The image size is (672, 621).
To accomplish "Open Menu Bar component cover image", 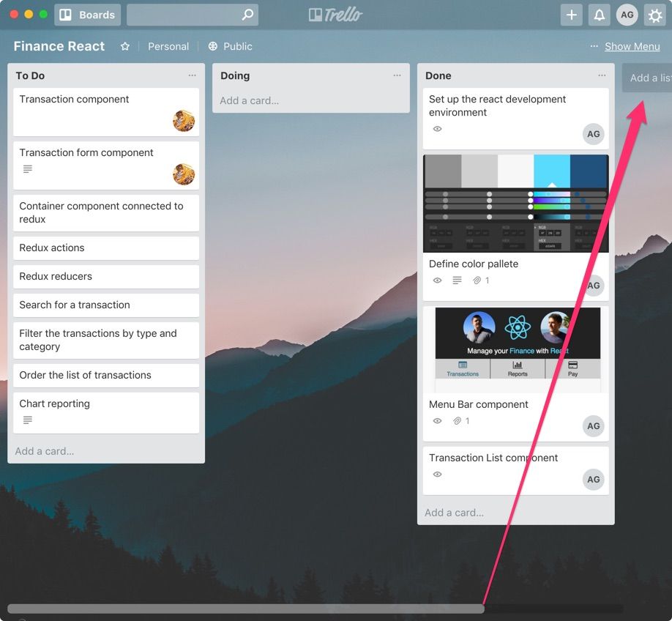I will [x=518, y=349].
